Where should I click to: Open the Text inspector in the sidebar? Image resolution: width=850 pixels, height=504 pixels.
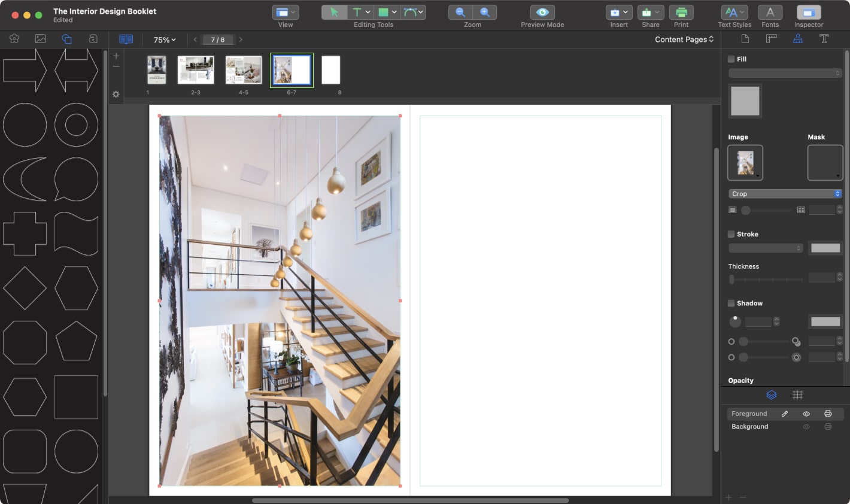tap(824, 39)
